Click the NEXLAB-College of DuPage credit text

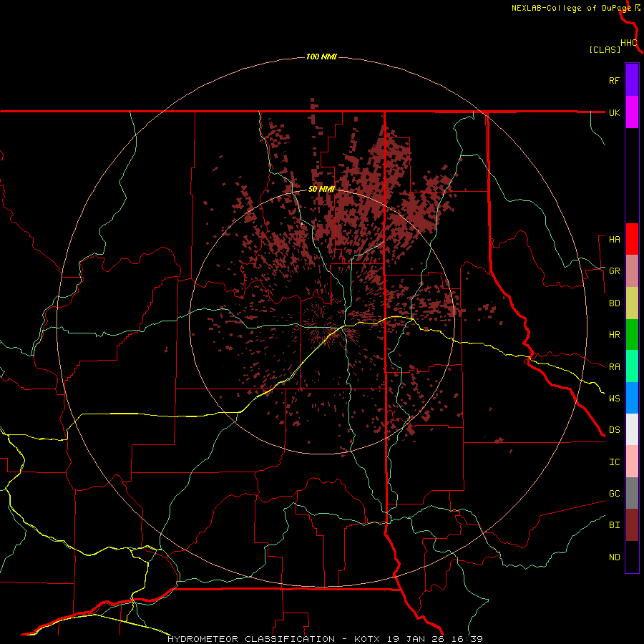tap(571, 8)
